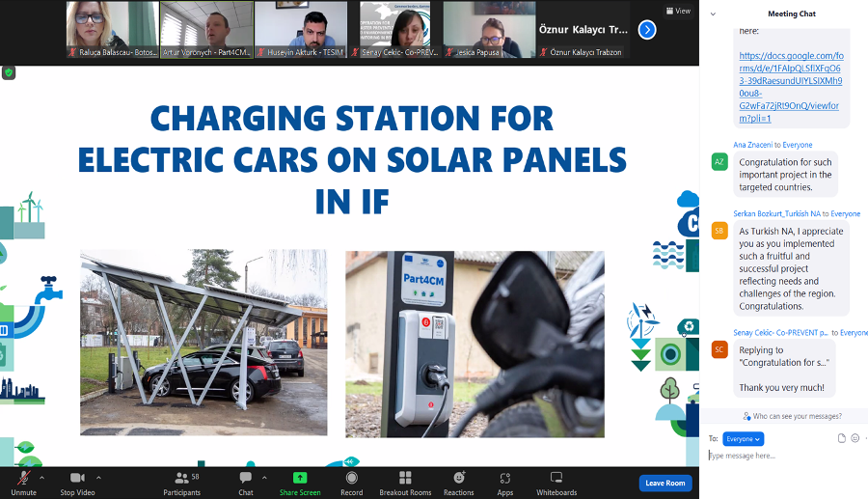Click muted mic icon on Raluca's tile

click(x=72, y=52)
